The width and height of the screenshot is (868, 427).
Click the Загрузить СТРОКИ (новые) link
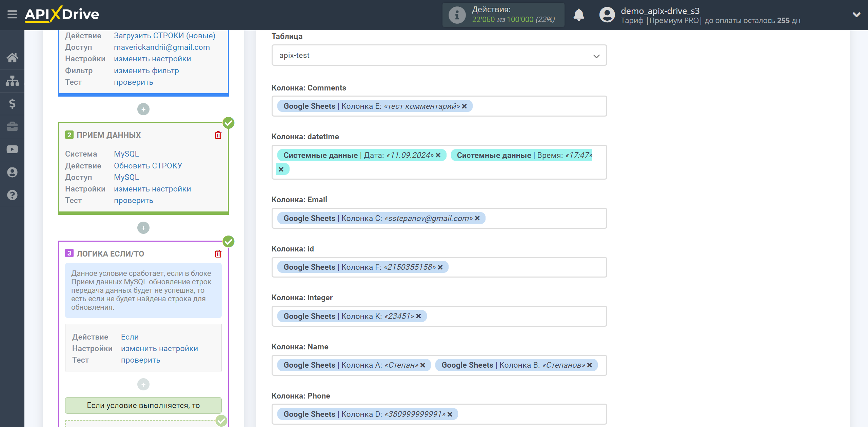tap(164, 36)
